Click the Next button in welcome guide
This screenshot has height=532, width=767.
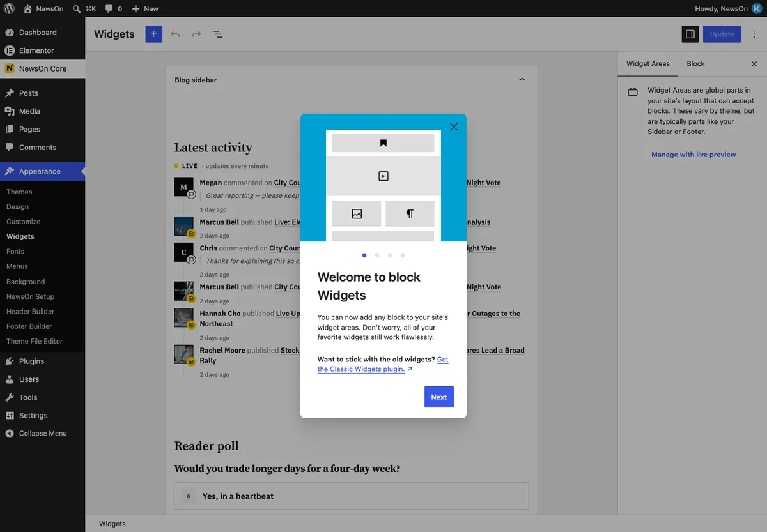[x=438, y=397]
